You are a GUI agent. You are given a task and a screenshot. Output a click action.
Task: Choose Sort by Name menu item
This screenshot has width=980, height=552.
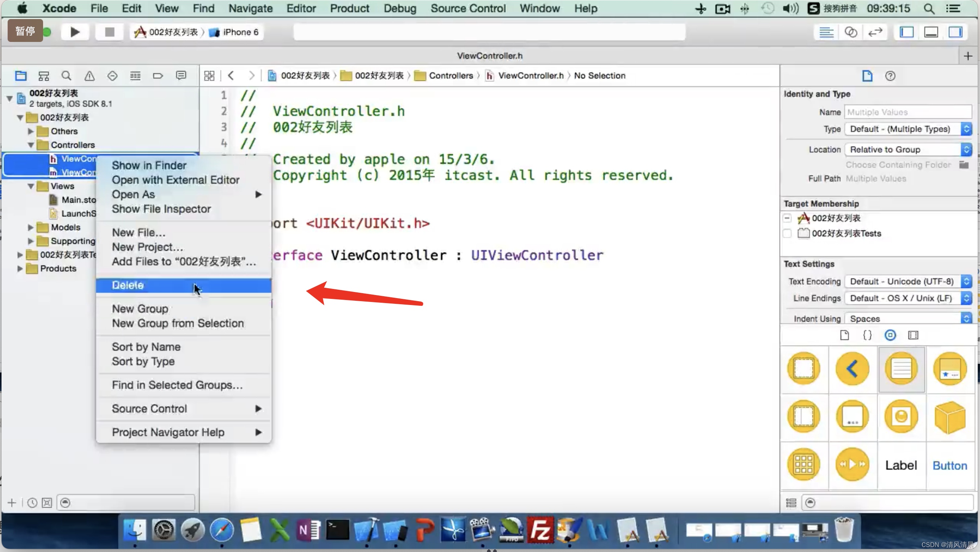click(183, 347)
